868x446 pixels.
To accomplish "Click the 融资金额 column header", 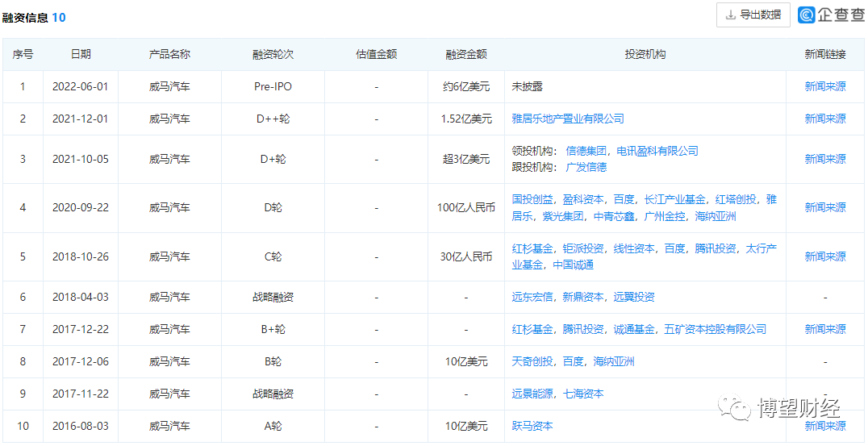I will coord(466,54).
